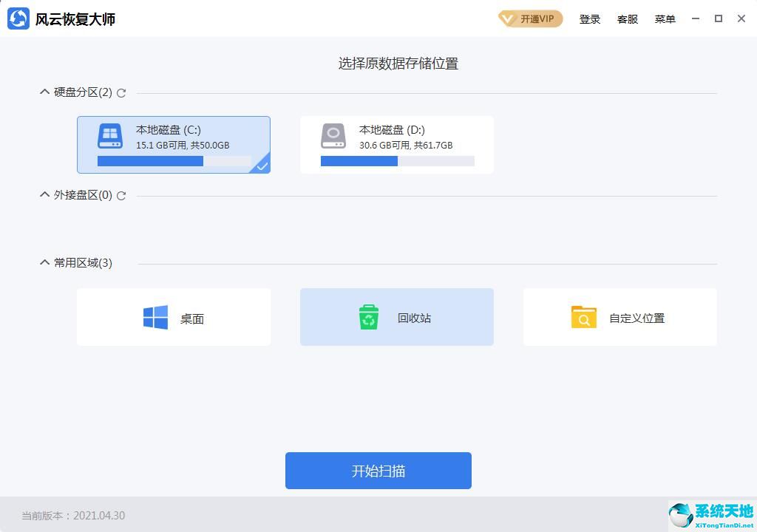This screenshot has height=532, width=757.
Task: Click the 选择原数据存储位置 heading
Action: pos(398,64)
